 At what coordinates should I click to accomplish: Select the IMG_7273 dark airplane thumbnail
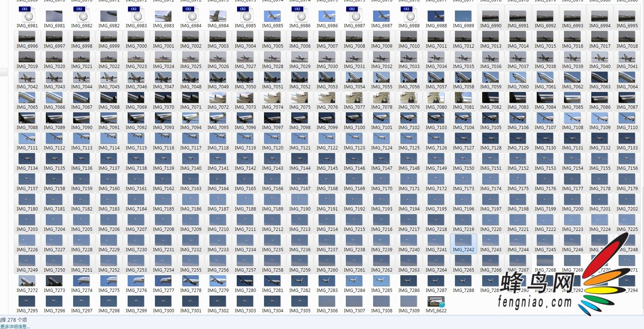54,281
